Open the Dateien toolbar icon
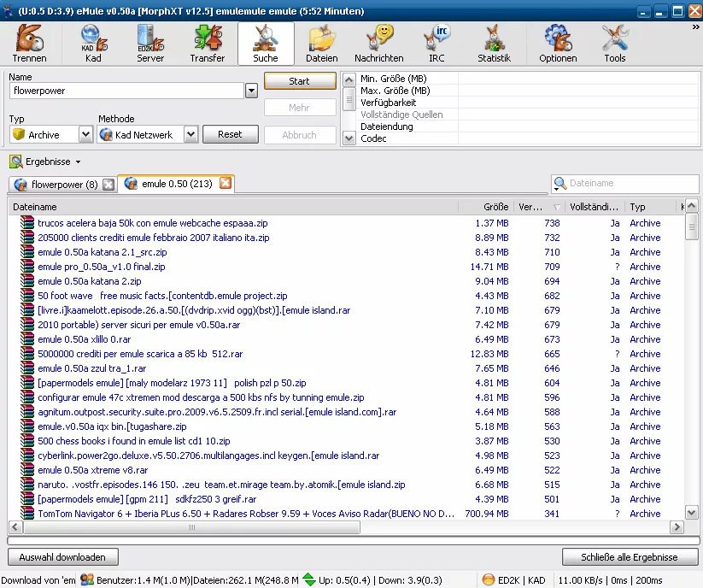 tap(322, 44)
